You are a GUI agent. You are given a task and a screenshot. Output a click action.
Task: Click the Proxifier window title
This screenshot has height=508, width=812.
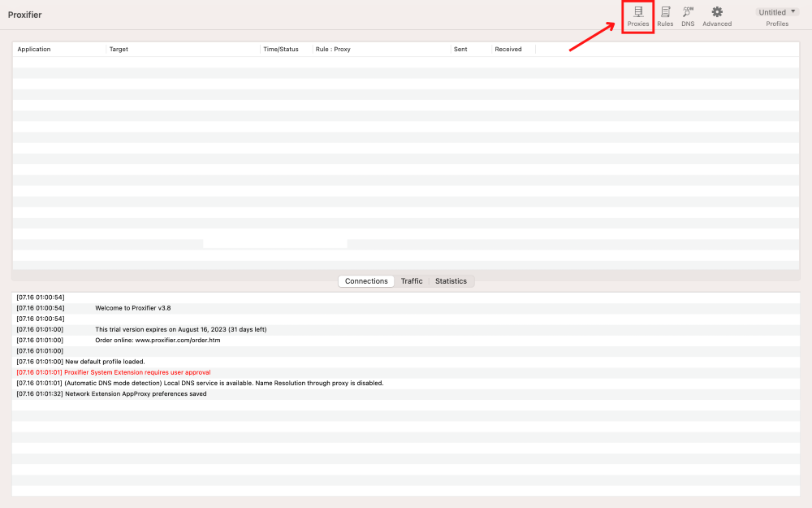pyautogui.click(x=25, y=15)
